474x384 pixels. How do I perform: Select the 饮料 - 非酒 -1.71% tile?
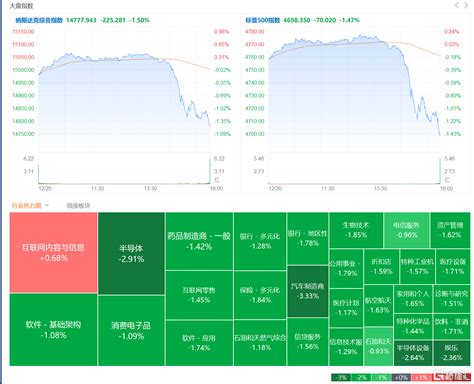click(452, 326)
